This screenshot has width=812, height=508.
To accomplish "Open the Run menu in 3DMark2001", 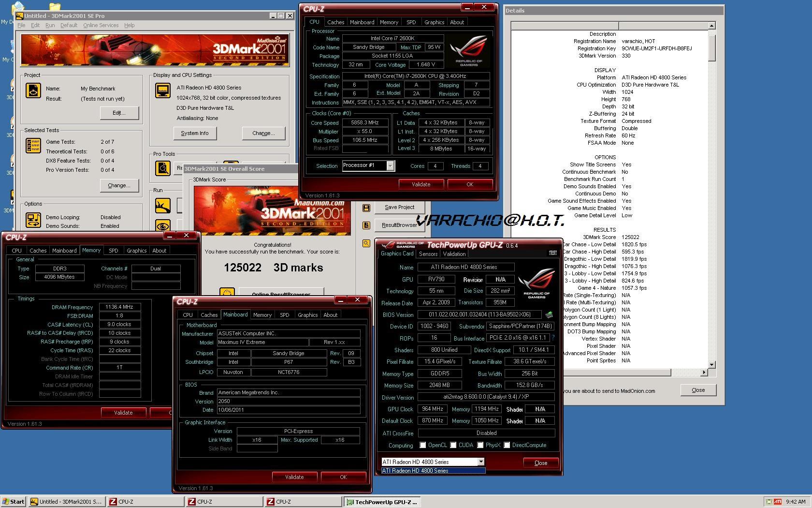I will (50, 25).
